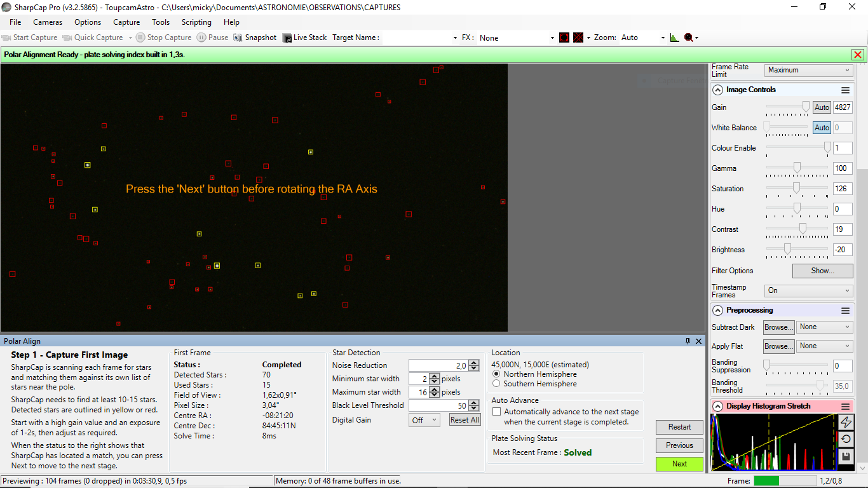The width and height of the screenshot is (868, 488).
Task: Select the Southern Hemisphere radio button
Action: point(497,384)
